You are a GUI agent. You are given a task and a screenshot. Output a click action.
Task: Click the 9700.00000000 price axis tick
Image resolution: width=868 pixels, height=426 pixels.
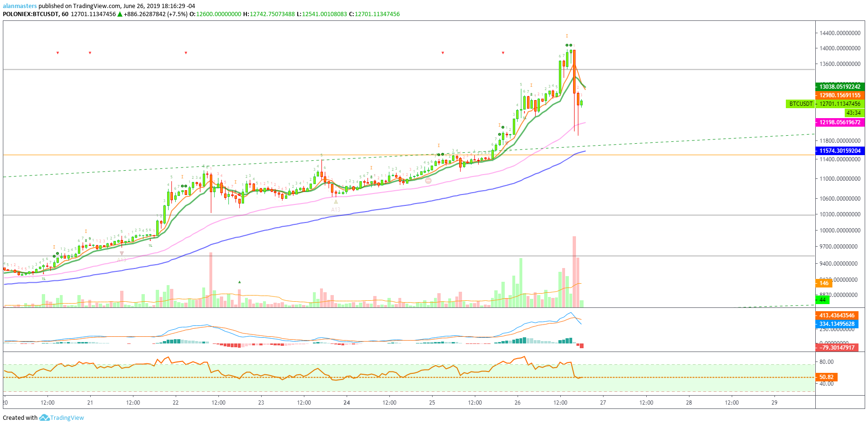[x=840, y=247]
